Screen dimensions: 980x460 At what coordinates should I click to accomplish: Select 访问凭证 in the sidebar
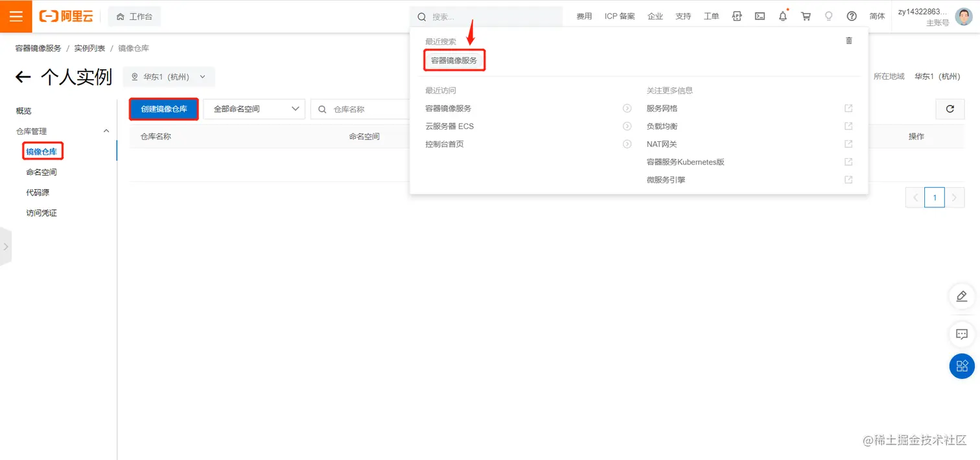[41, 213]
